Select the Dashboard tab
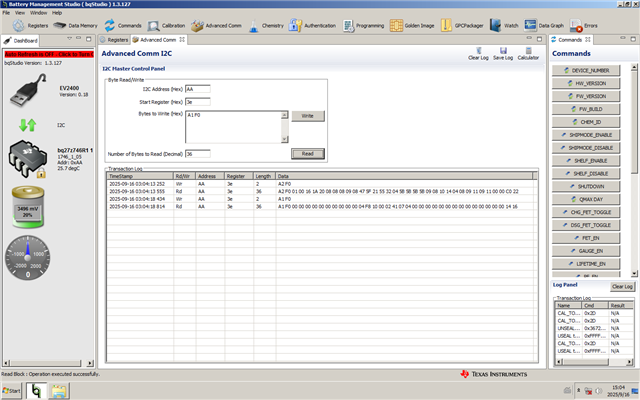 point(21,40)
